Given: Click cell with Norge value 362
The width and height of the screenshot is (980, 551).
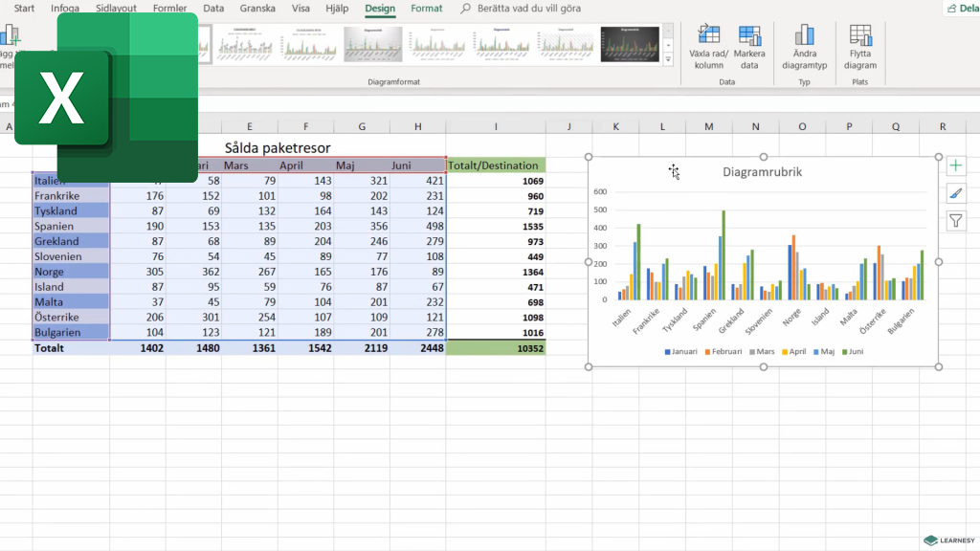Looking at the screenshot, I should click(193, 272).
